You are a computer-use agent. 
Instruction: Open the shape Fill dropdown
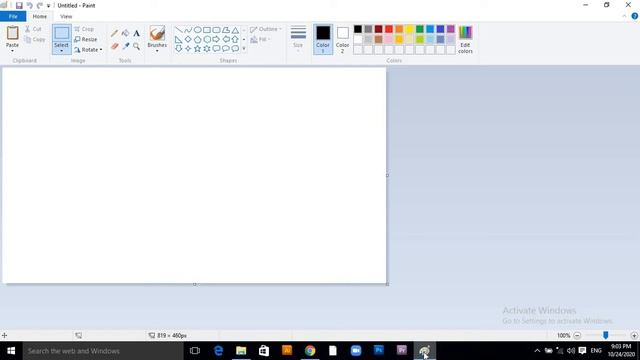pyautogui.click(x=260, y=40)
